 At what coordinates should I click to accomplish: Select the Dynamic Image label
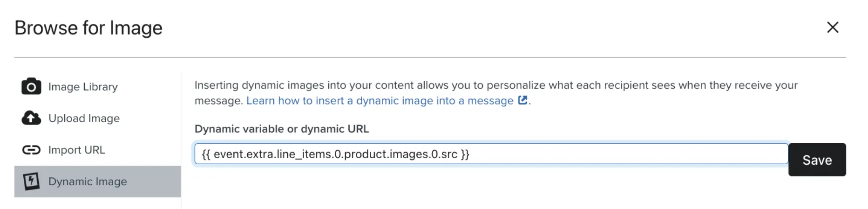click(88, 181)
